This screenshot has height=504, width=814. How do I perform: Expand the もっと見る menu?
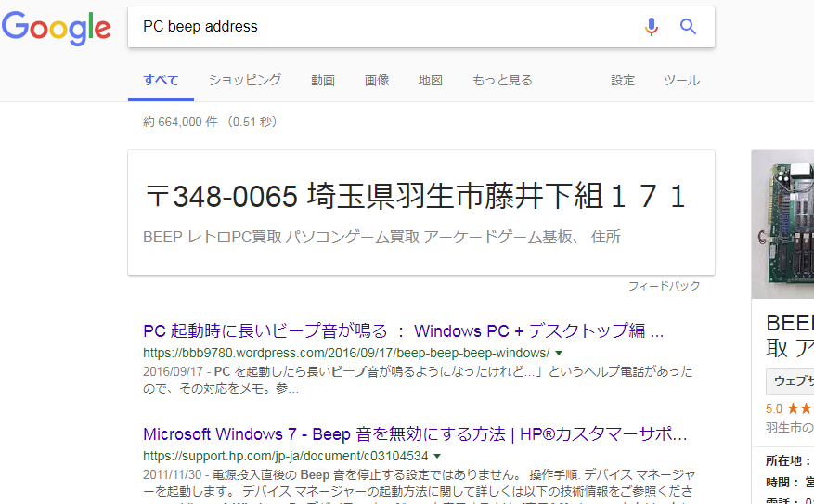click(502, 81)
